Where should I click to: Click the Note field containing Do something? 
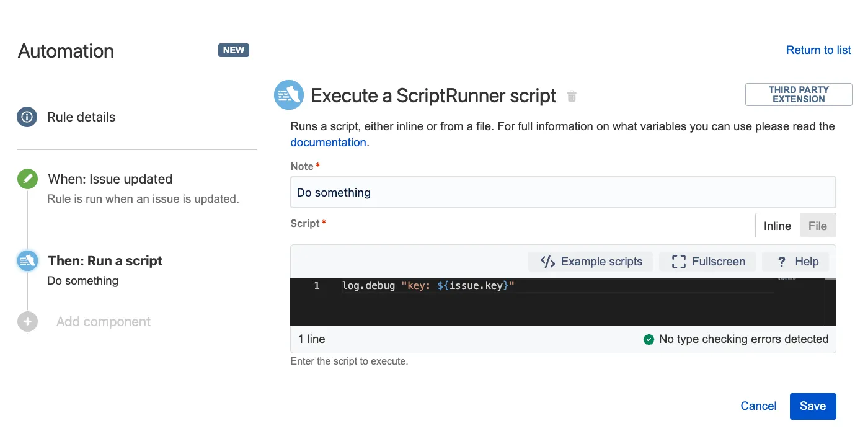[x=563, y=192]
